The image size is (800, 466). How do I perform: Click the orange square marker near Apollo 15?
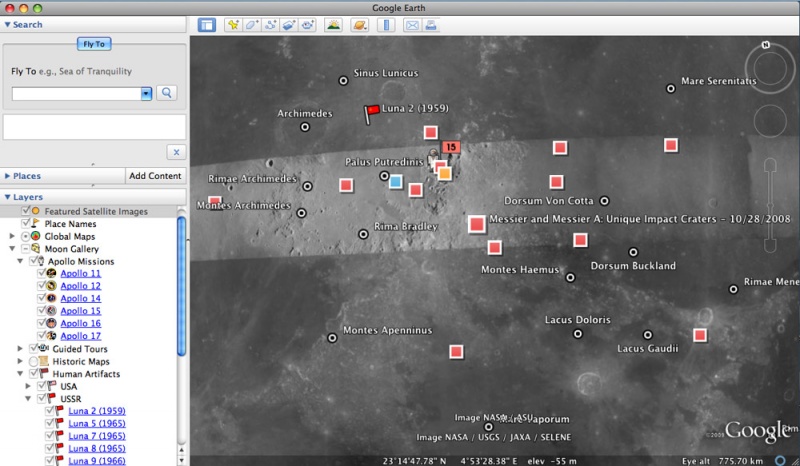tap(444, 174)
